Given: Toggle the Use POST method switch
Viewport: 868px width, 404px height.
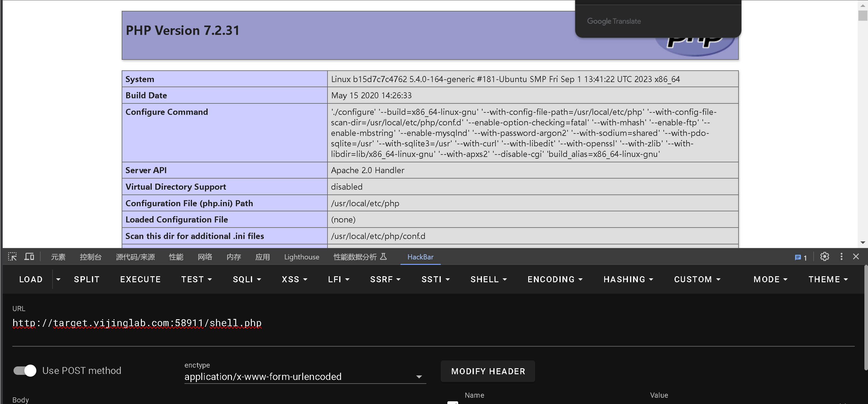Looking at the screenshot, I should point(25,371).
